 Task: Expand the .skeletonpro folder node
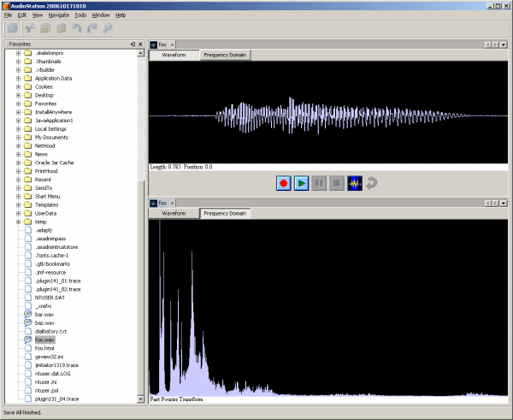(19, 53)
